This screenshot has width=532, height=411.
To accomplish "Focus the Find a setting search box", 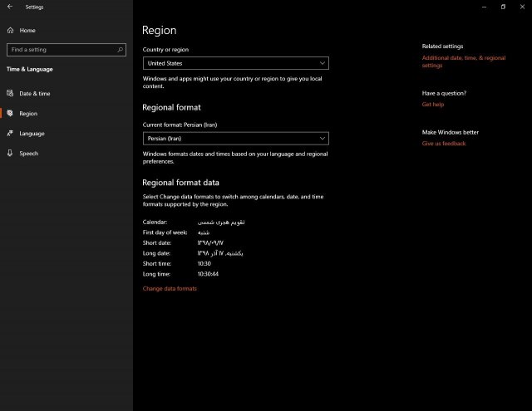I will pyautogui.click(x=66, y=50).
